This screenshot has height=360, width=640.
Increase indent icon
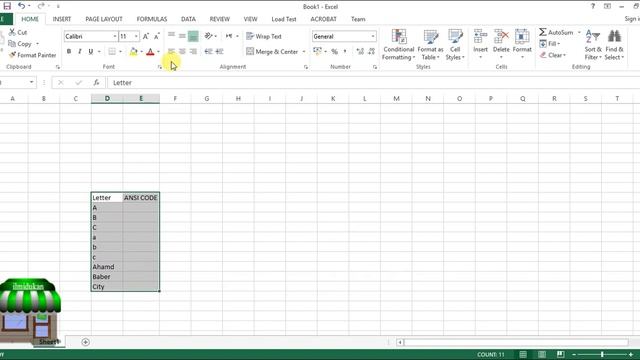tap(220, 51)
